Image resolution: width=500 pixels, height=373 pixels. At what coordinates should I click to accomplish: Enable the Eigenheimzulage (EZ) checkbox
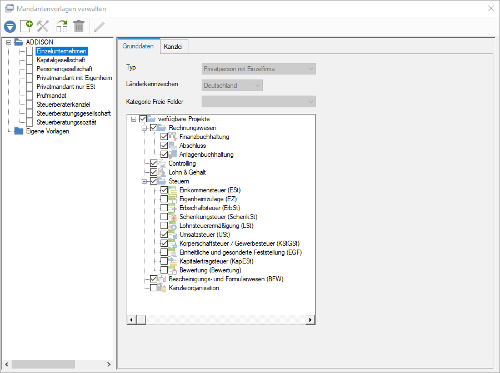[164, 199]
